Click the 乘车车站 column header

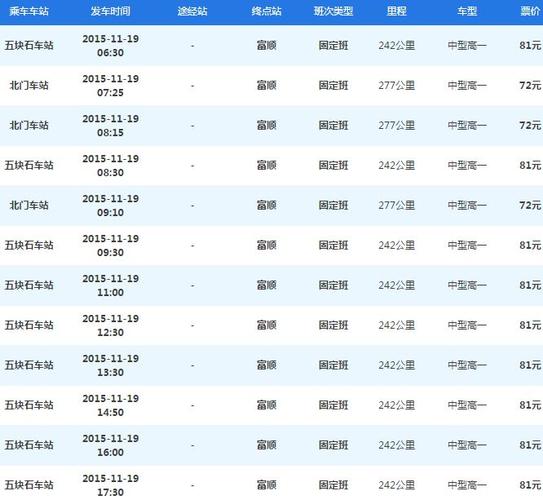(29, 11)
